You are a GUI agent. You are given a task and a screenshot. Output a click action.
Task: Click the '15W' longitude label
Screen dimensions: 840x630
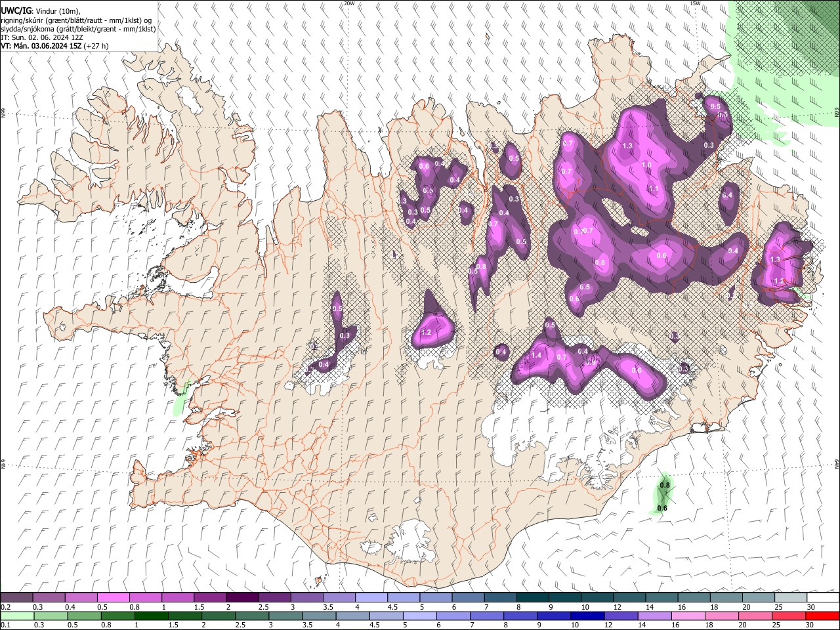click(x=695, y=3)
